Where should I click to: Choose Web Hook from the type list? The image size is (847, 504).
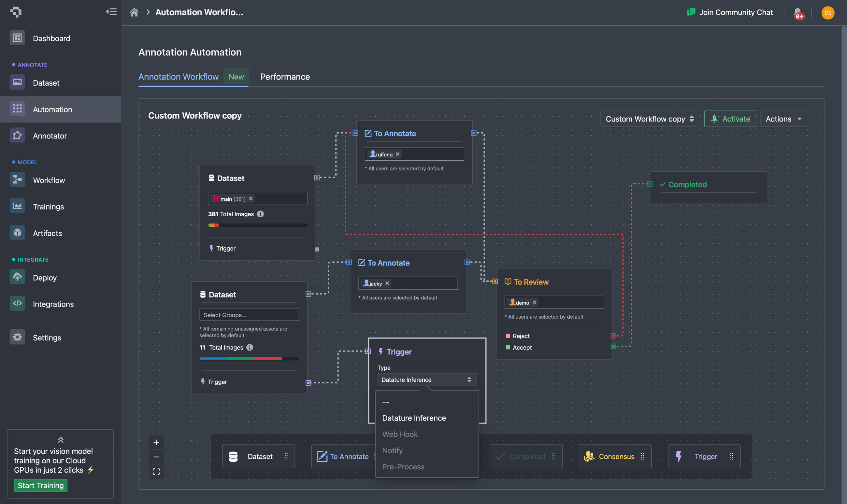(400, 434)
